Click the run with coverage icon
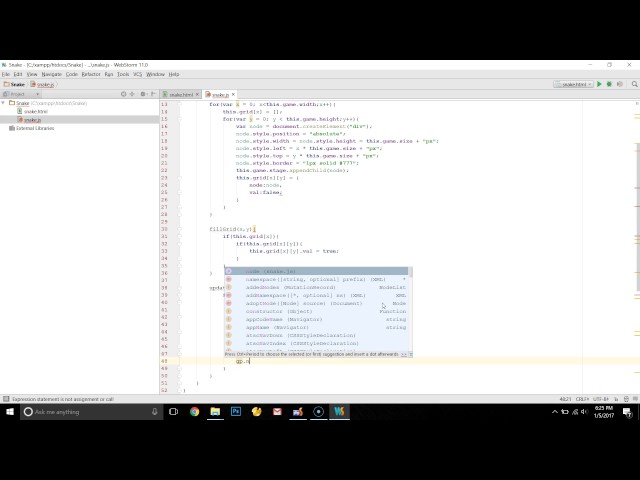This screenshot has height=480, width=640. (x=620, y=84)
